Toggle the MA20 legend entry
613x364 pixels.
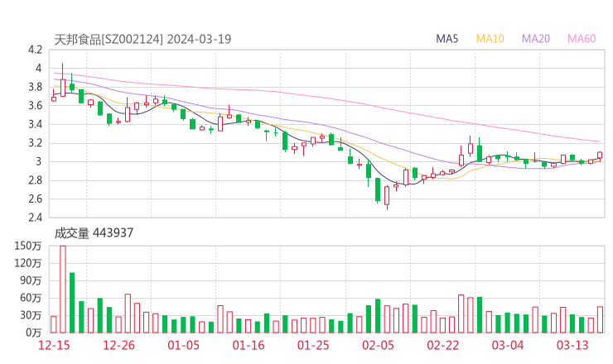536,39
